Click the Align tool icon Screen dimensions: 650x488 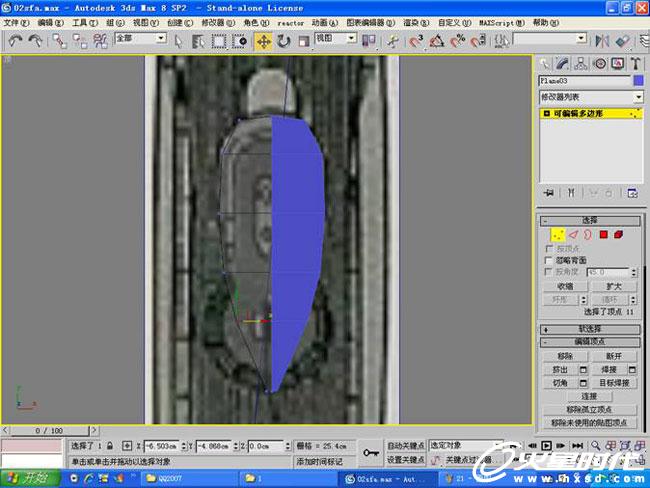point(623,41)
